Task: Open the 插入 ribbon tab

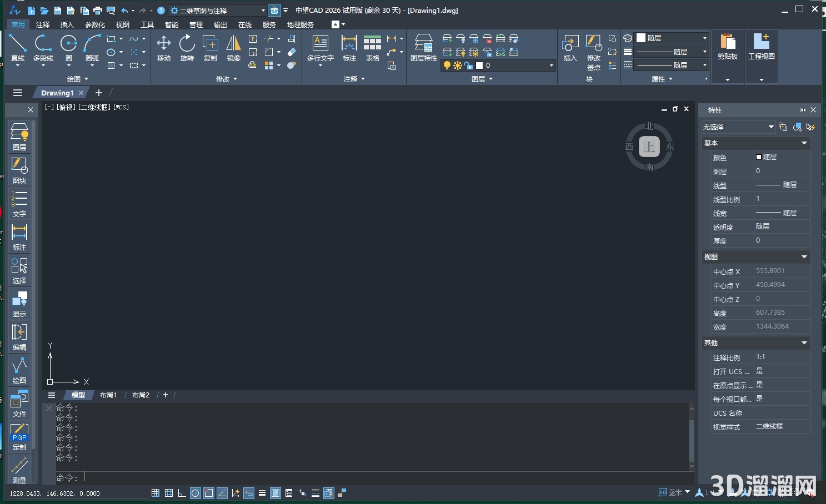Action: [x=67, y=24]
